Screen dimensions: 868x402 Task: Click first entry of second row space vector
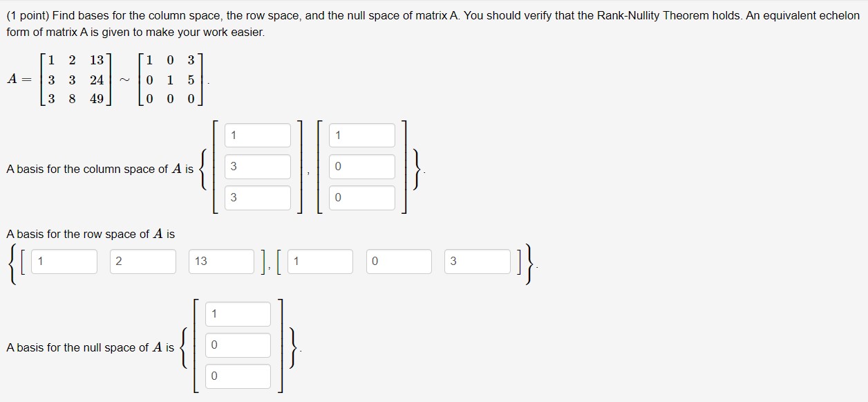pyautogui.click(x=320, y=262)
